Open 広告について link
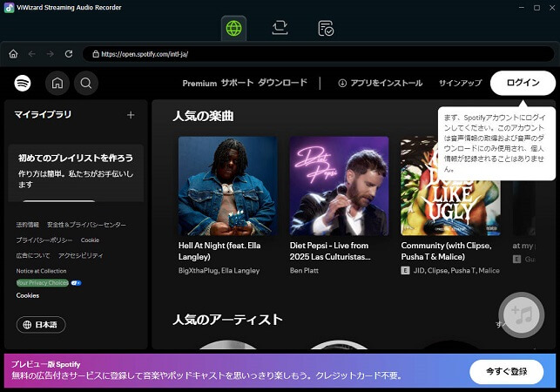Screen dimensions: 560x392 pyautogui.click(x=33, y=255)
